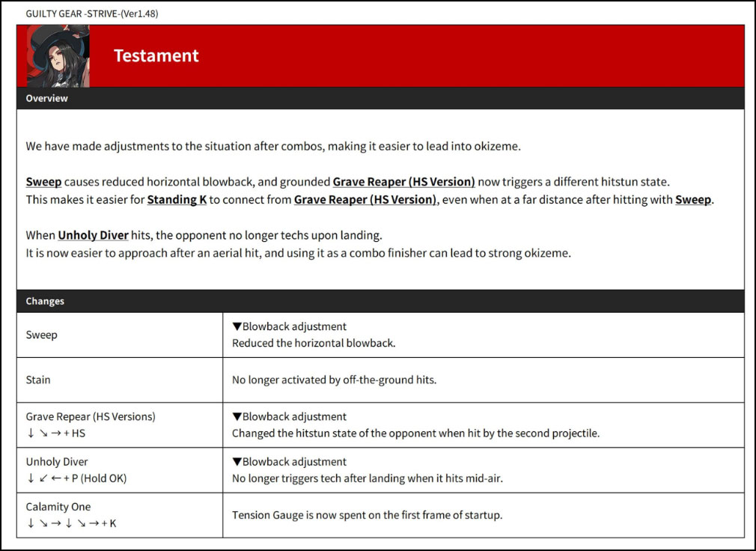
Task: Click Blowback adjustment triangle in Grave Repear row
Action: (x=237, y=417)
